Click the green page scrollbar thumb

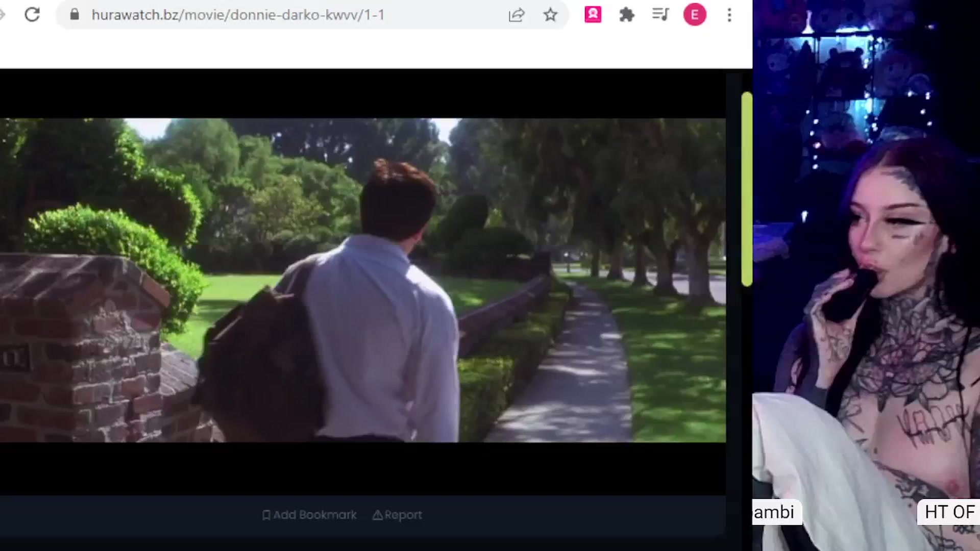[x=747, y=189]
